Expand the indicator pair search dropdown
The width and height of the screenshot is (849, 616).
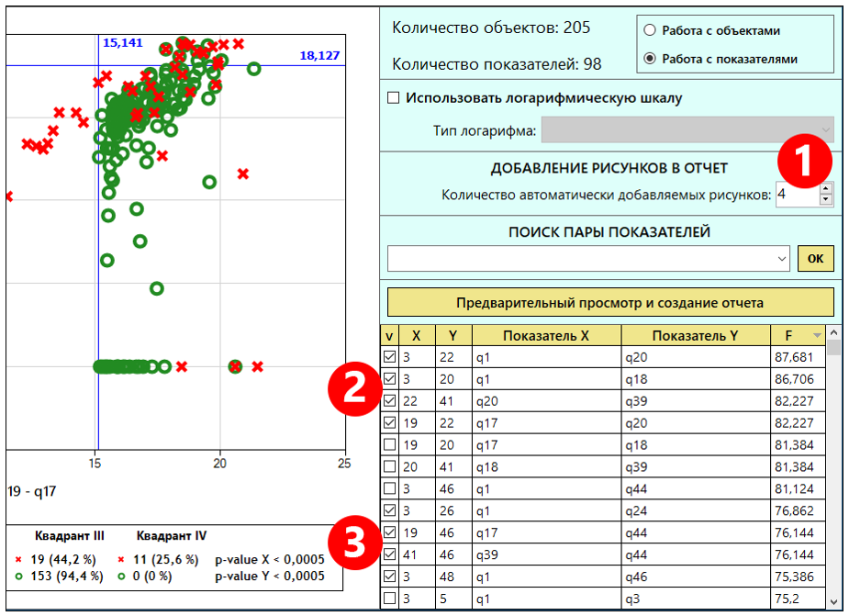point(781,259)
